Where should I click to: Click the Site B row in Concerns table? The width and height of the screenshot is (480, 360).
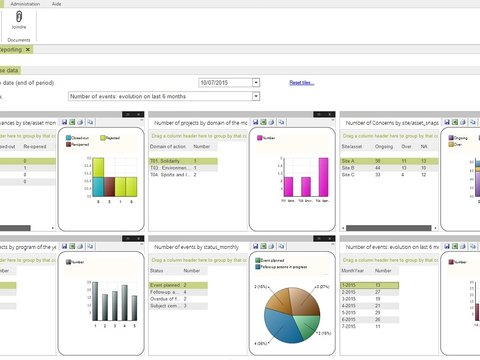[389, 168]
